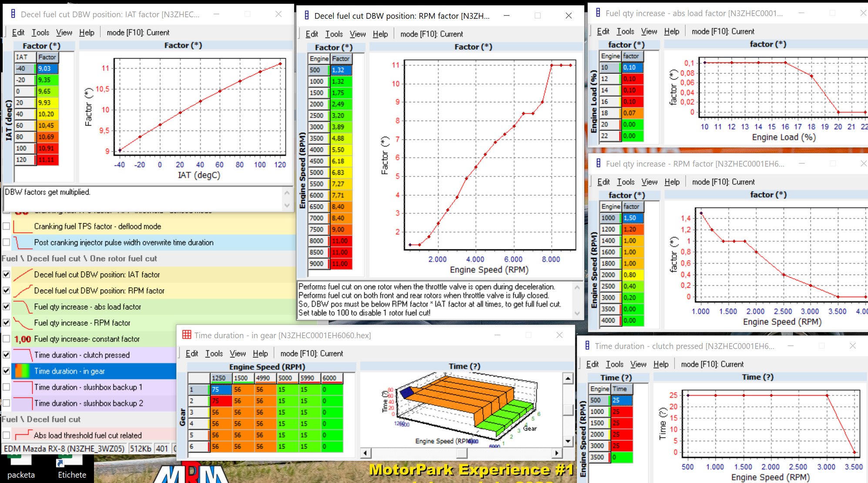
Task: Click the graph icon beside abs load factor
Action: coord(23,307)
